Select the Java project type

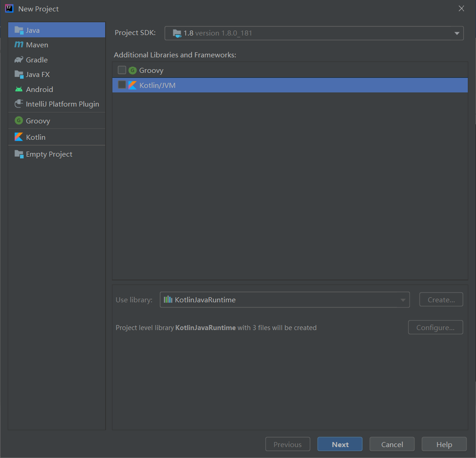point(57,30)
